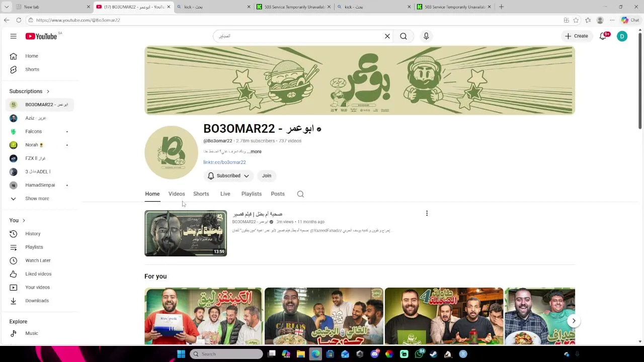The image size is (644, 362).
Task: Switch to first 503 Service Unavailable tab
Action: point(293,7)
